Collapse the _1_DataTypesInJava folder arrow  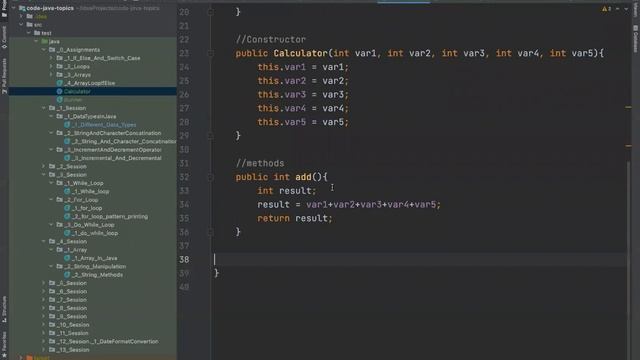coord(51,116)
